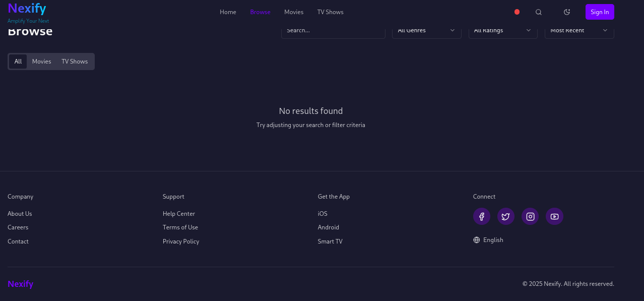Click into the Search input field
Image resolution: width=644 pixels, height=301 pixels.
[333, 31]
